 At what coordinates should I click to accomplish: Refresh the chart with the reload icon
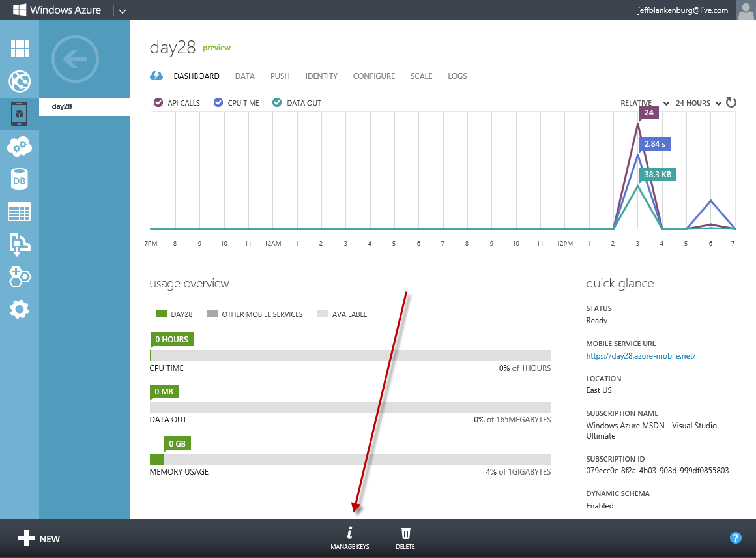point(731,103)
